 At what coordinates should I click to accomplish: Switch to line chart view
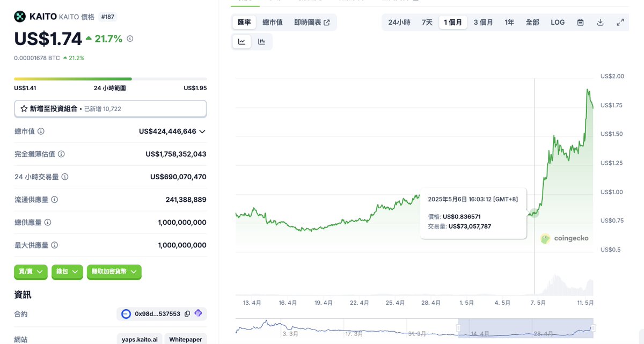point(242,42)
